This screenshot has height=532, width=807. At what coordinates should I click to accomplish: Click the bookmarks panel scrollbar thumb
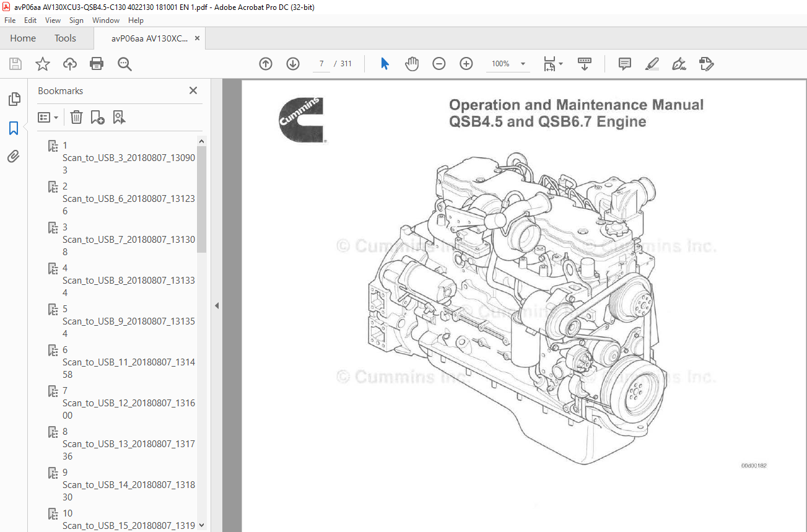point(202,199)
